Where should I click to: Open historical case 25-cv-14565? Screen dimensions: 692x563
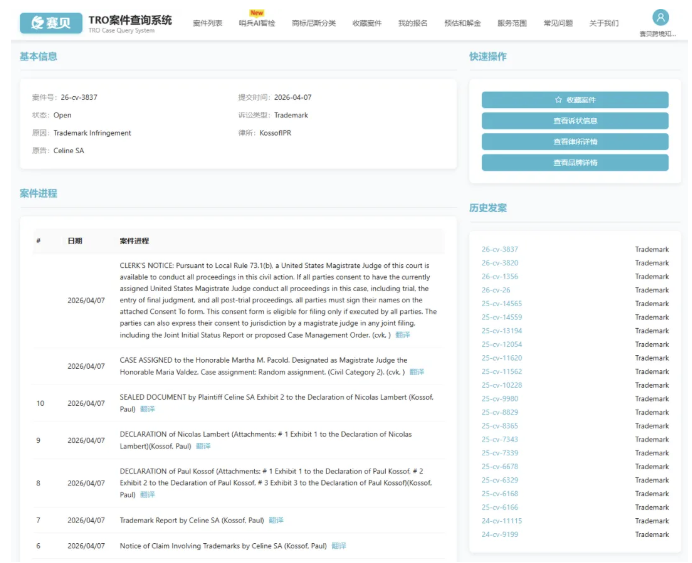pyautogui.click(x=501, y=304)
